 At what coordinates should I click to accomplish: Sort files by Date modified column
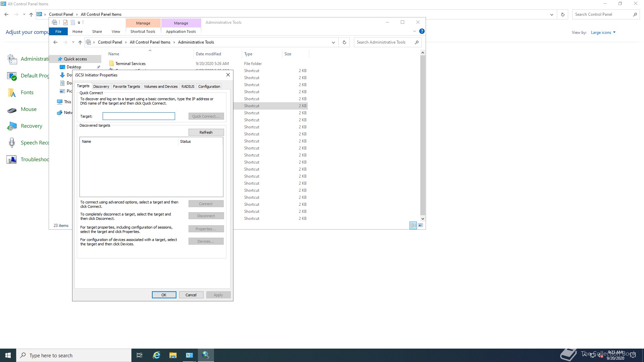pos(208,54)
